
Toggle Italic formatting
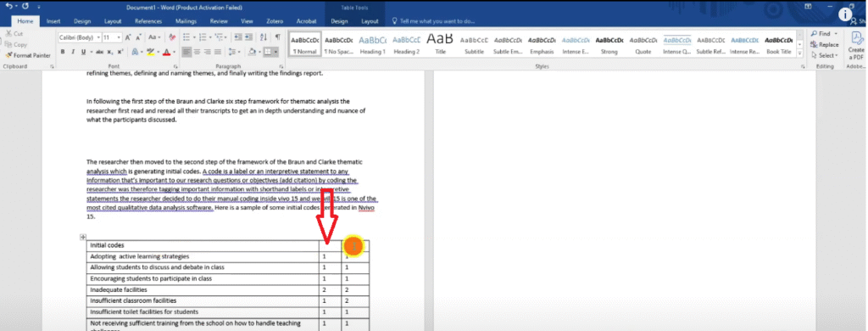pyautogui.click(x=73, y=52)
